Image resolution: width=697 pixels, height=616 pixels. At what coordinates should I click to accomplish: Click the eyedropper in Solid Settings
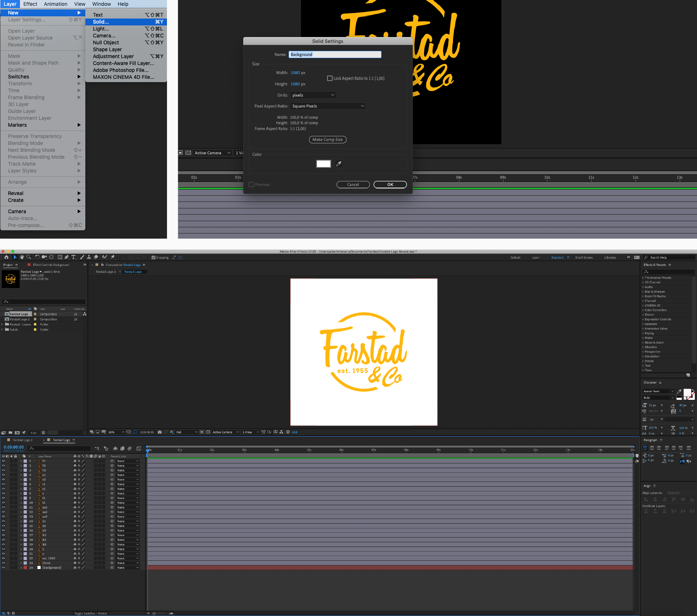(339, 164)
